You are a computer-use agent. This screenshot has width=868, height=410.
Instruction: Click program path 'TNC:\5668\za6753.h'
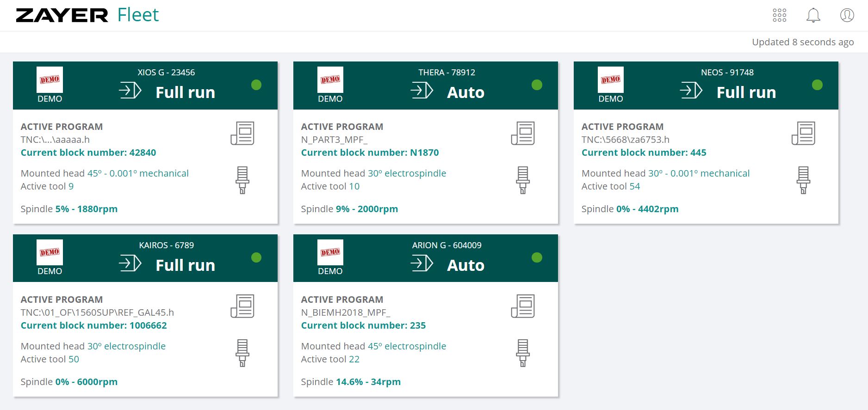(626, 140)
